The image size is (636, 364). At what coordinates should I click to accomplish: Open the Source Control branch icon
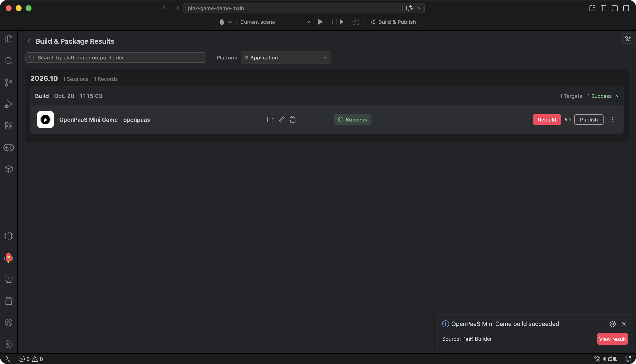pos(8,83)
